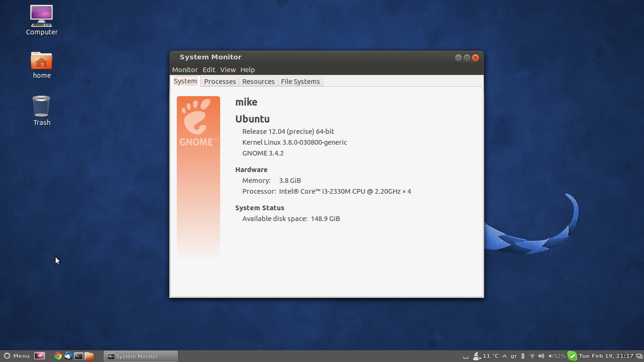Open the Monitor menu
Image resolution: width=644 pixels, height=362 pixels.
click(185, 70)
